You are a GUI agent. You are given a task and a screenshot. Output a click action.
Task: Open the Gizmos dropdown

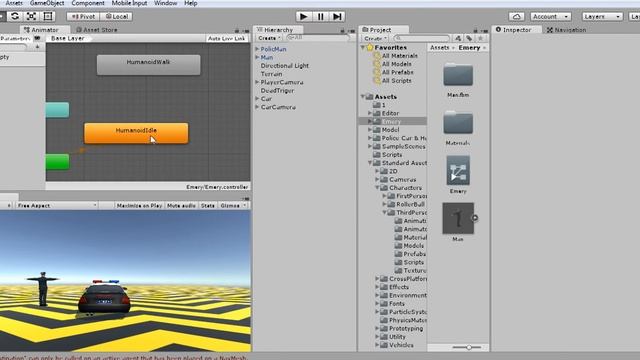(x=233, y=206)
